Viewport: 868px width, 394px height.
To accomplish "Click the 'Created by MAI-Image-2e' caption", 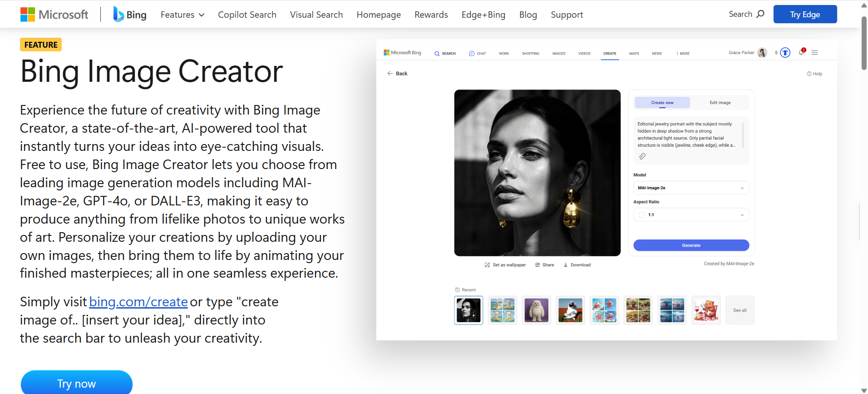I will click(729, 264).
